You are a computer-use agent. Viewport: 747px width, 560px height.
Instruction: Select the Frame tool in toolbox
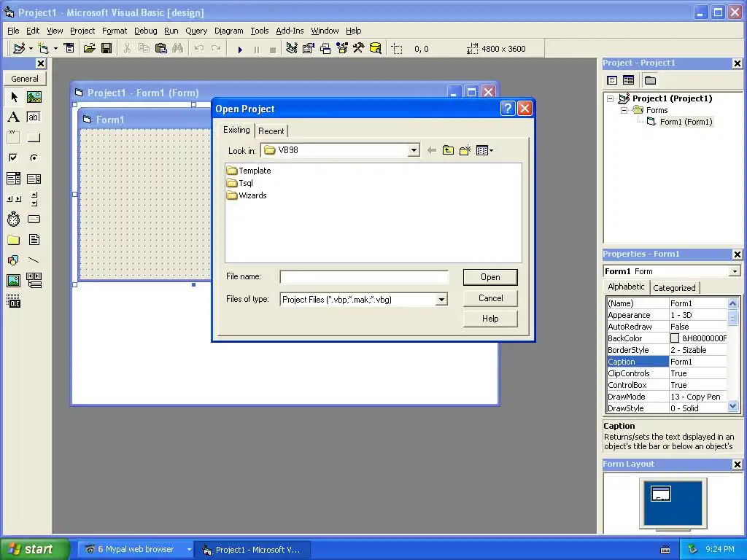pos(13,138)
